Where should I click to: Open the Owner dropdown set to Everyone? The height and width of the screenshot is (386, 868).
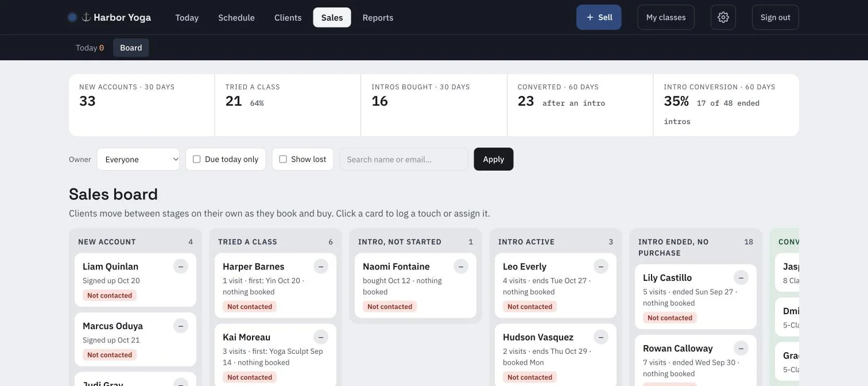tap(138, 159)
